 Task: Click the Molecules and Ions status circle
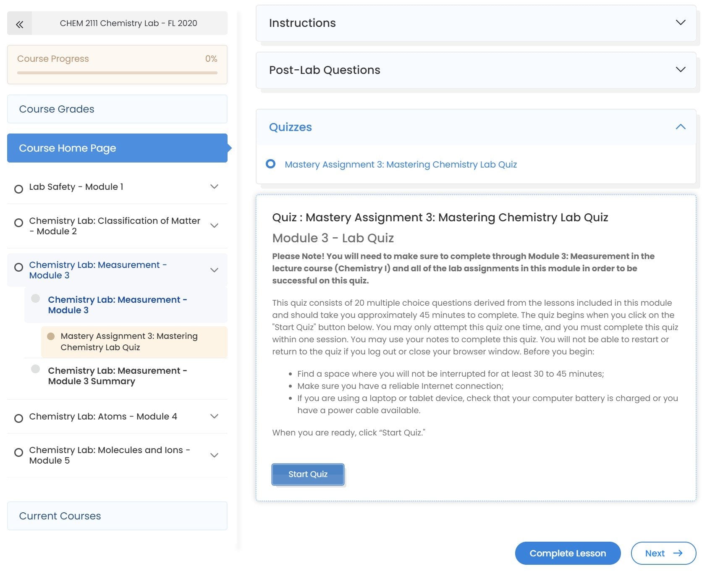(18, 452)
